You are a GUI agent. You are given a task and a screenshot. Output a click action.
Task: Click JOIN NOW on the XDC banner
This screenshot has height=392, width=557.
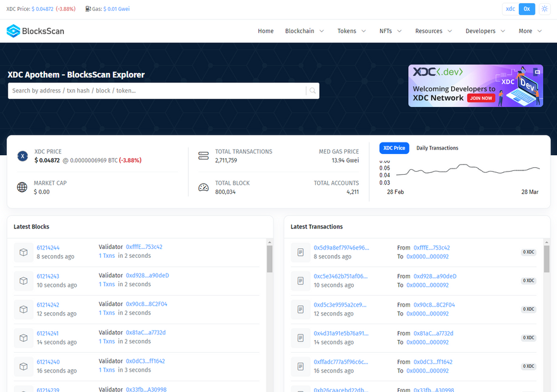coord(480,98)
